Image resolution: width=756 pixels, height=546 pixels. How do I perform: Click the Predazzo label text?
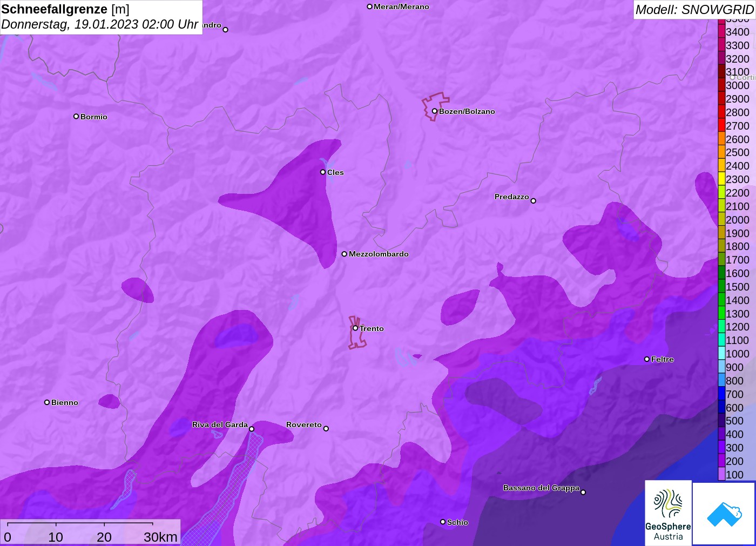[x=512, y=197]
